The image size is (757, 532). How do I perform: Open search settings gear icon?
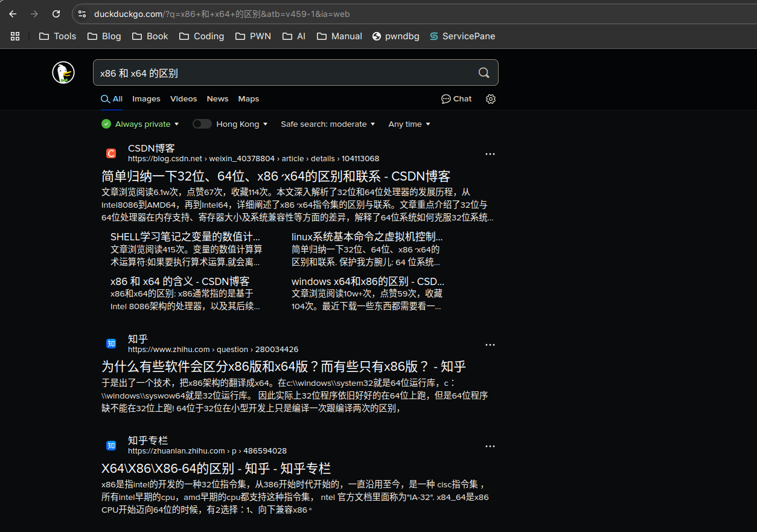(x=491, y=99)
